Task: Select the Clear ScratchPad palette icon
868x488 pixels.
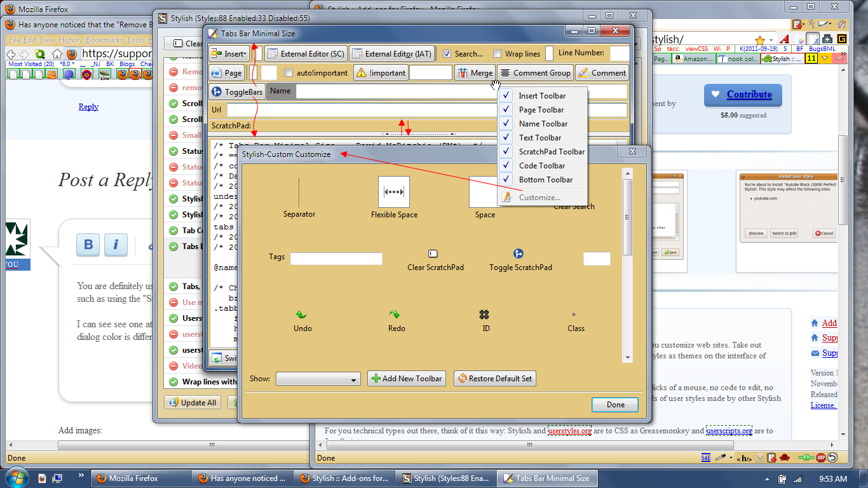Action: pyautogui.click(x=435, y=261)
